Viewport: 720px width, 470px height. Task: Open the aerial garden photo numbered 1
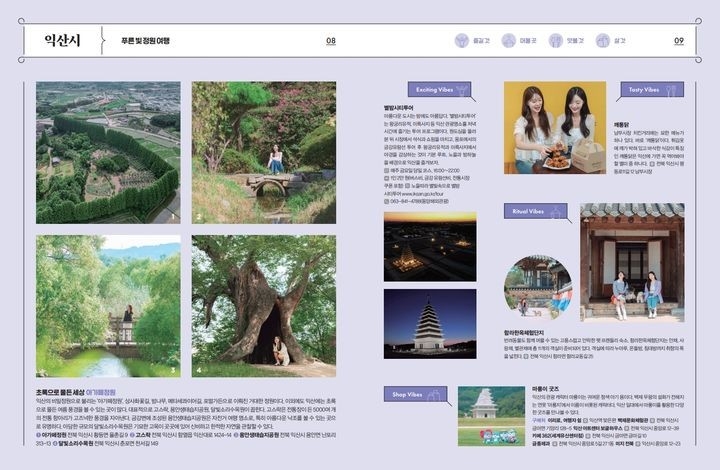pos(108,152)
